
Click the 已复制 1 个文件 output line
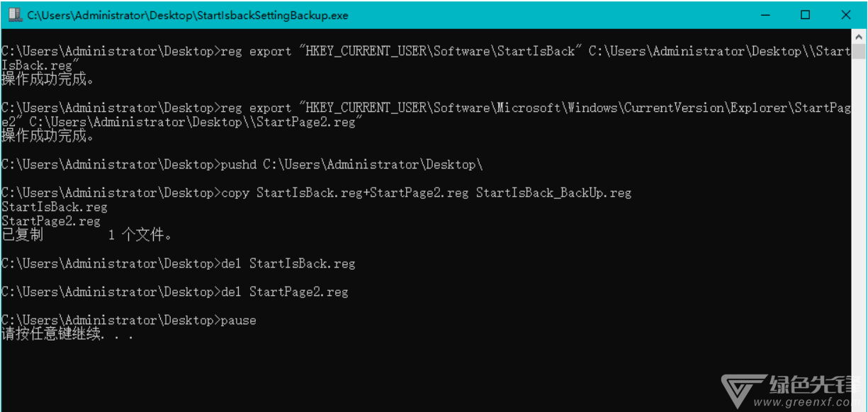86,235
